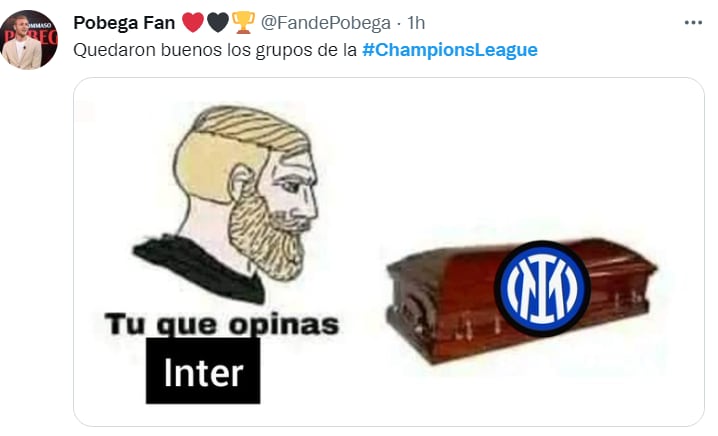
Task: Open the attached meme image
Action: coord(389,252)
